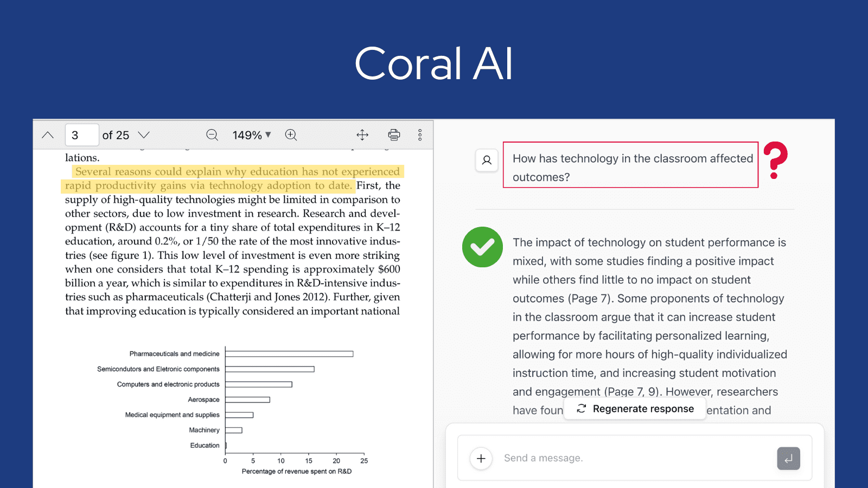Click inside the page number field showing 3
Screen dimensions: 868x488
point(81,134)
